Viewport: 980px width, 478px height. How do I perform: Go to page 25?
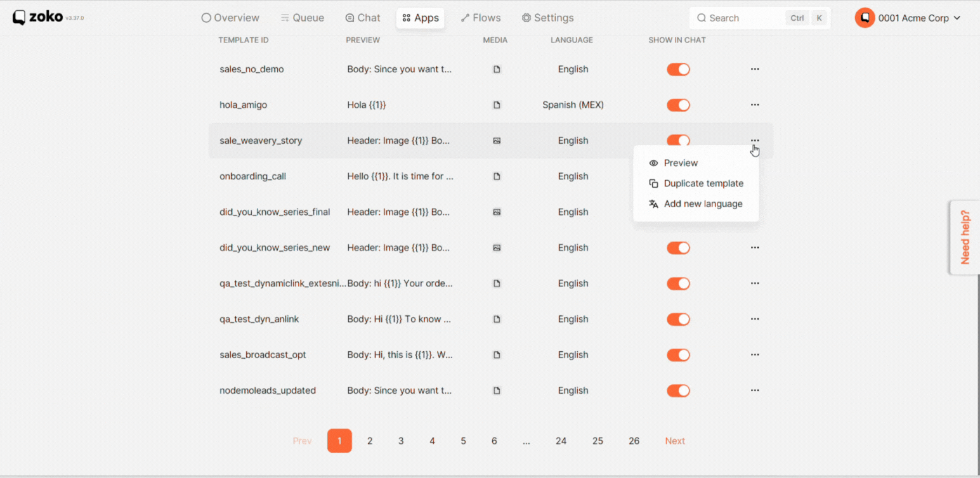598,441
